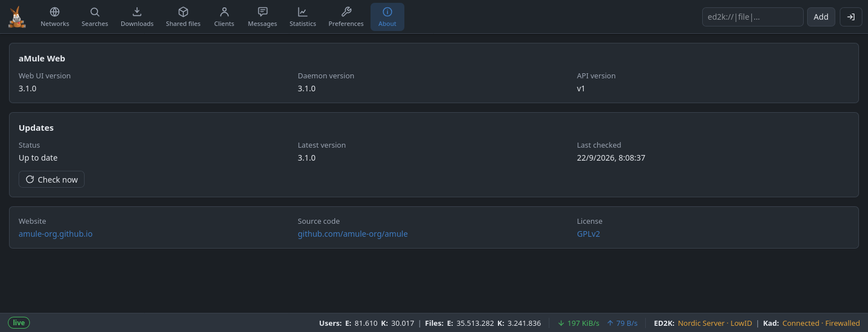Screen dimensions: 868x332
Task: Select the About tab
Action: (387, 17)
